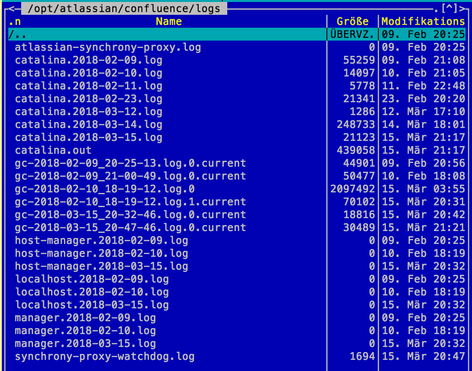Viewport: 472px width, 371px height.
Task: Click modification time 15. Mär 03:55
Action: (423, 189)
